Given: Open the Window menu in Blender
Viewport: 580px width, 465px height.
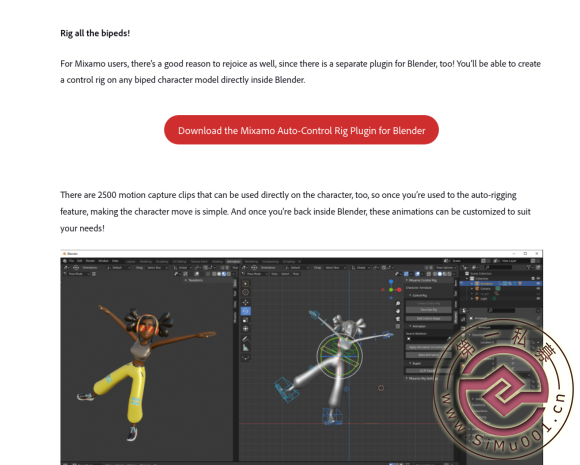Looking at the screenshot, I should click(x=103, y=261).
